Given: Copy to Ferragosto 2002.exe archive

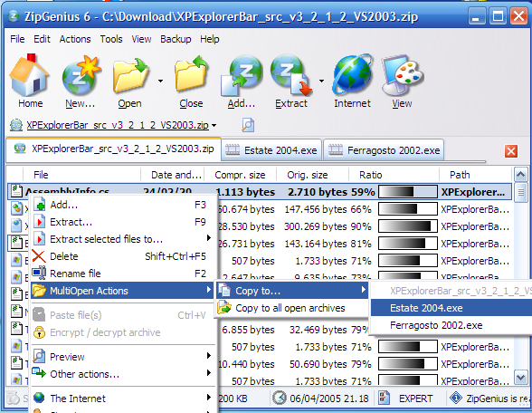Looking at the screenshot, I should point(451,325).
